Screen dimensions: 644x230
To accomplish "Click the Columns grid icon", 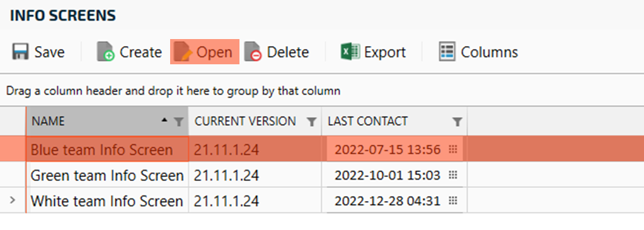I will [447, 52].
